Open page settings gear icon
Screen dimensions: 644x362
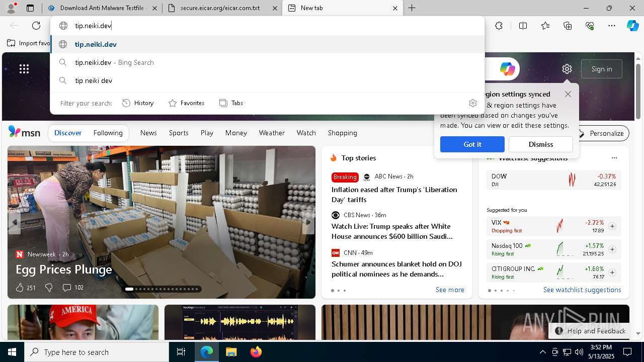[567, 69]
